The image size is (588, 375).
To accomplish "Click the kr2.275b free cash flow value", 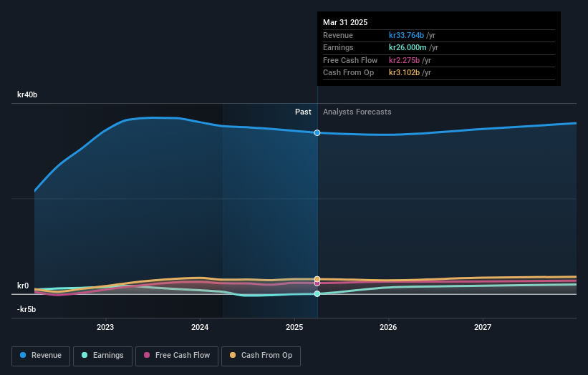I will pos(404,60).
